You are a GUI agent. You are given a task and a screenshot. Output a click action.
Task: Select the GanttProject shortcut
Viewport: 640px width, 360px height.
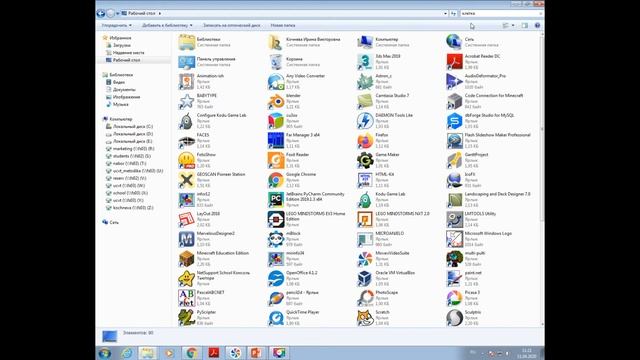(x=468, y=160)
